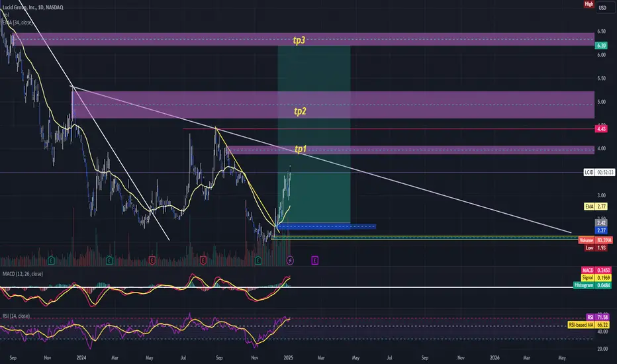Click the 2024 label on time axis
The width and height of the screenshot is (617, 364).
click(81, 357)
